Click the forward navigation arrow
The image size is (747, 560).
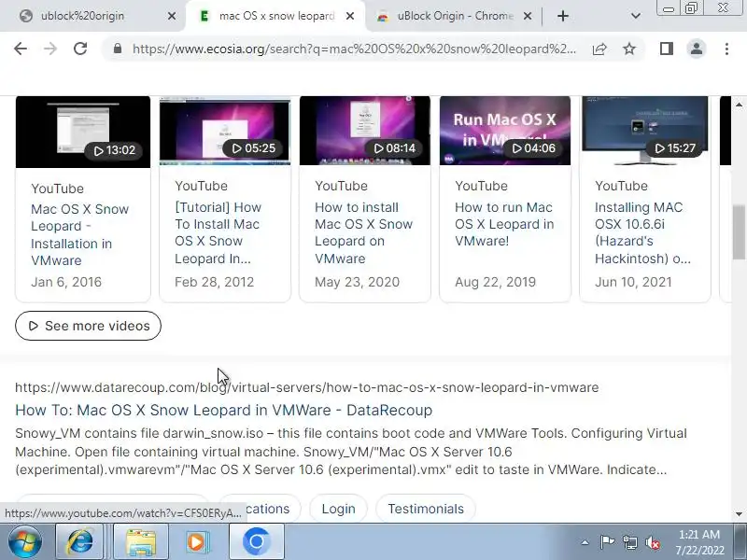(50, 49)
